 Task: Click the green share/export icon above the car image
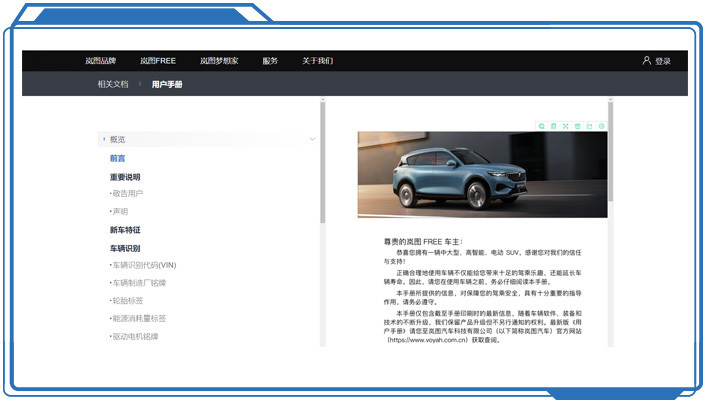click(589, 126)
